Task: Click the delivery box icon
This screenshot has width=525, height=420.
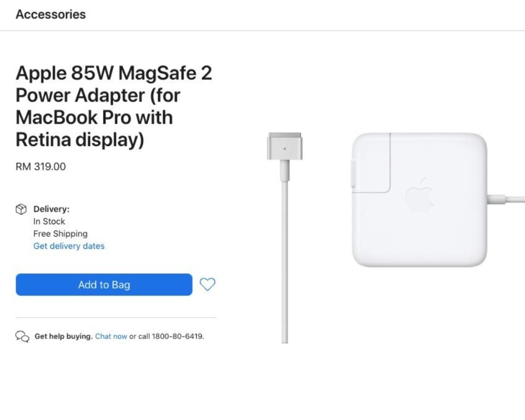Action: point(21,209)
